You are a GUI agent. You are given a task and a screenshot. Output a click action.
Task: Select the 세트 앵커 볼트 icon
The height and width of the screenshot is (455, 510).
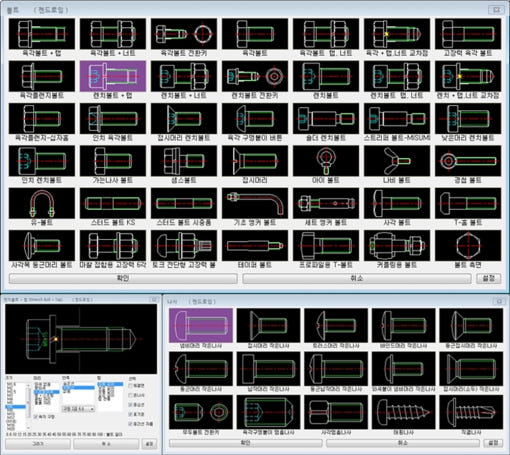click(x=326, y=203)
